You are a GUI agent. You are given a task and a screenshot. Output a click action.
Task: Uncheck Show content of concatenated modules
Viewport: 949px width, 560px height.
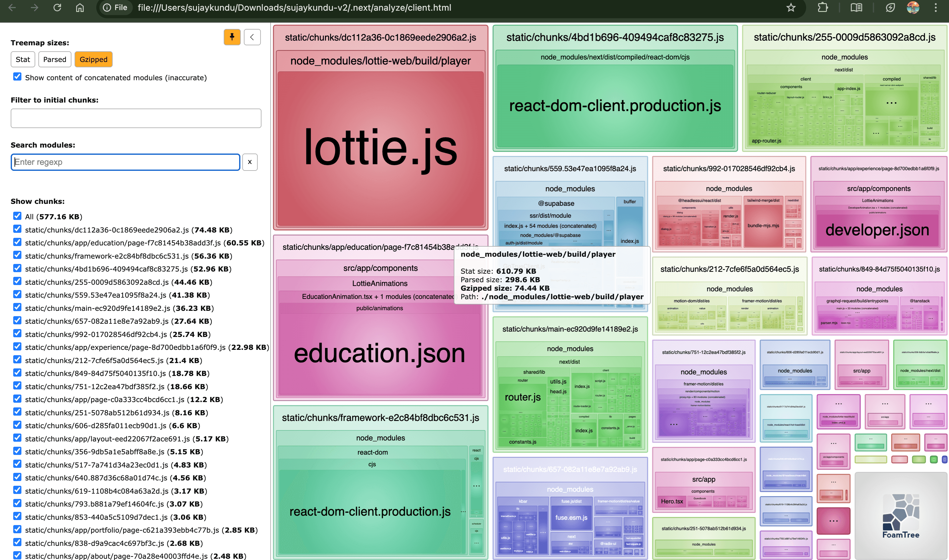17,76
